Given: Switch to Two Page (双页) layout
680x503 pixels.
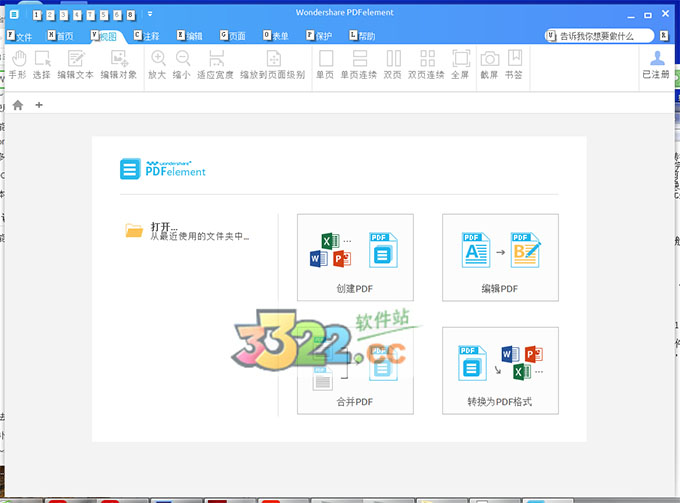Looking at the screenshot, I should [x=393, y=65].
